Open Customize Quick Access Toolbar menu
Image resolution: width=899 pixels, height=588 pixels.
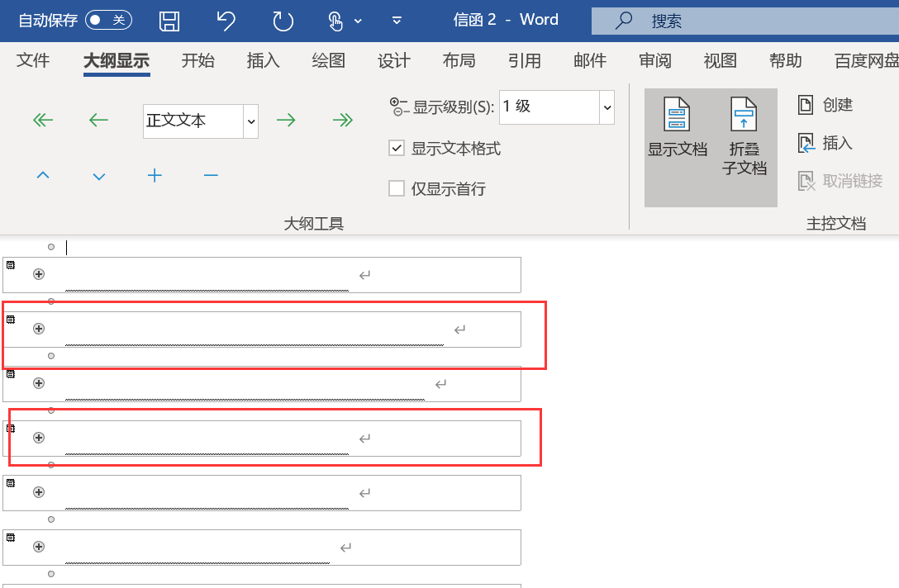(x=397, y=21)
